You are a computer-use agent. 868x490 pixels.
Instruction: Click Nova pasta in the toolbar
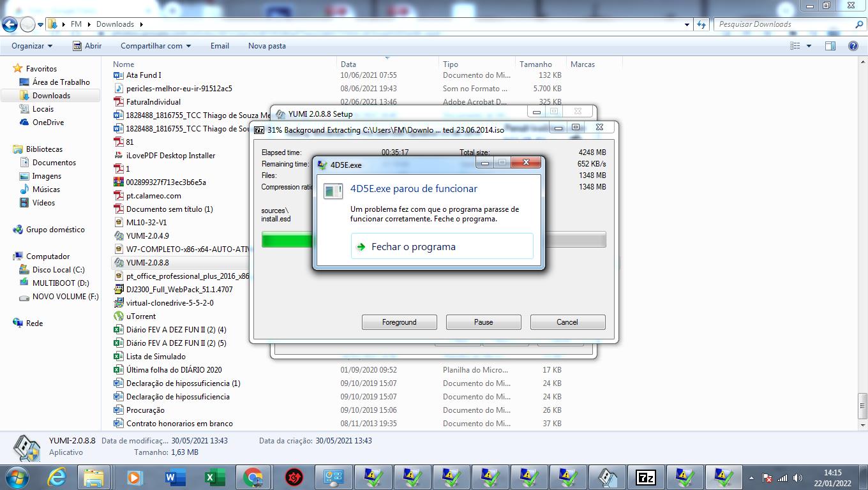(267, 46)
